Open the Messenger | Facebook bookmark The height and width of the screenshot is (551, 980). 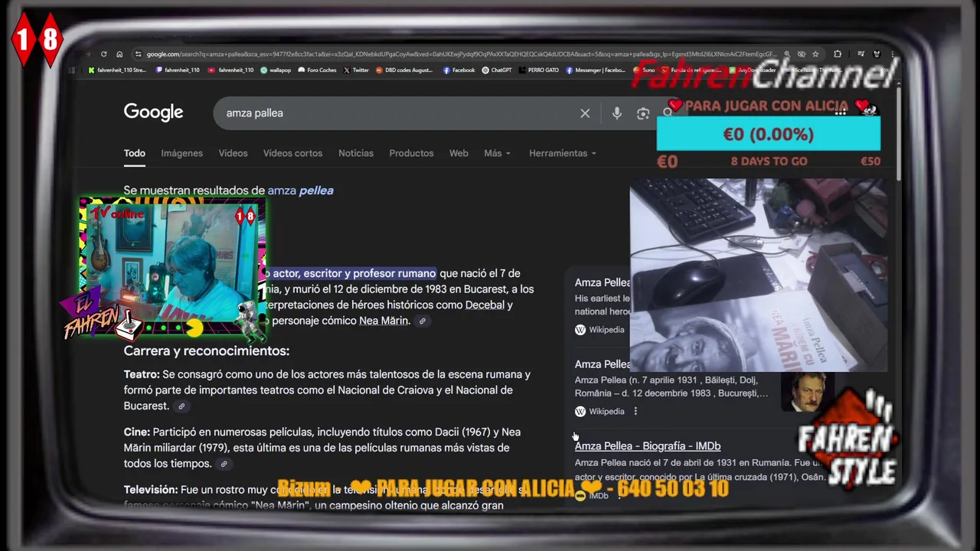tap(596, 70)
